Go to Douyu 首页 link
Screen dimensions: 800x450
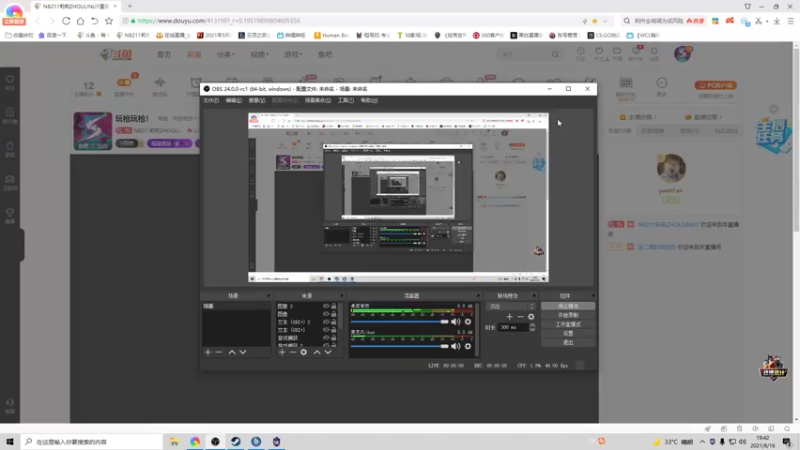pos(164,54)
